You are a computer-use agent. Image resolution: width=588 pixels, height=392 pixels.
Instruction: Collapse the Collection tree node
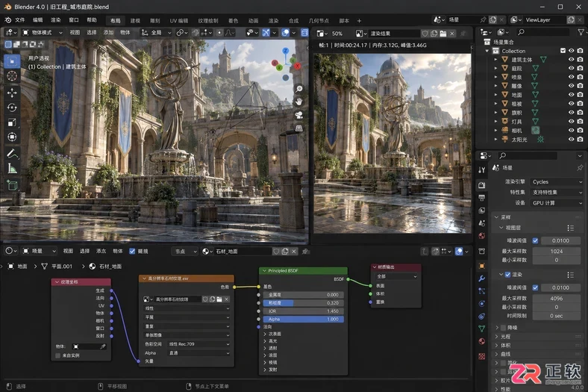click(x=487, y=51)
